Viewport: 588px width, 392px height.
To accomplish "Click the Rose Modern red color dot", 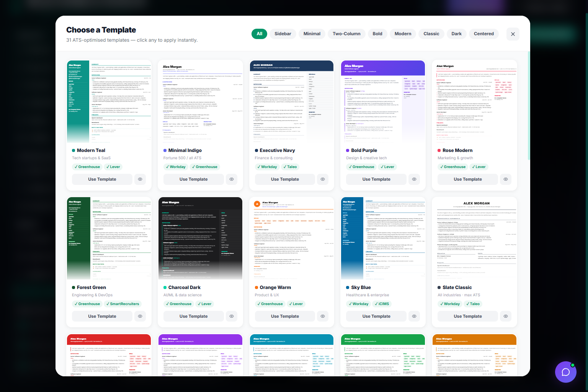I will (x=439, y=150).
